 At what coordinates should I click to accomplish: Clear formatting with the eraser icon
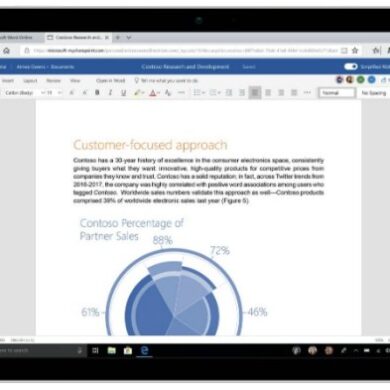(x=168, y=93)
